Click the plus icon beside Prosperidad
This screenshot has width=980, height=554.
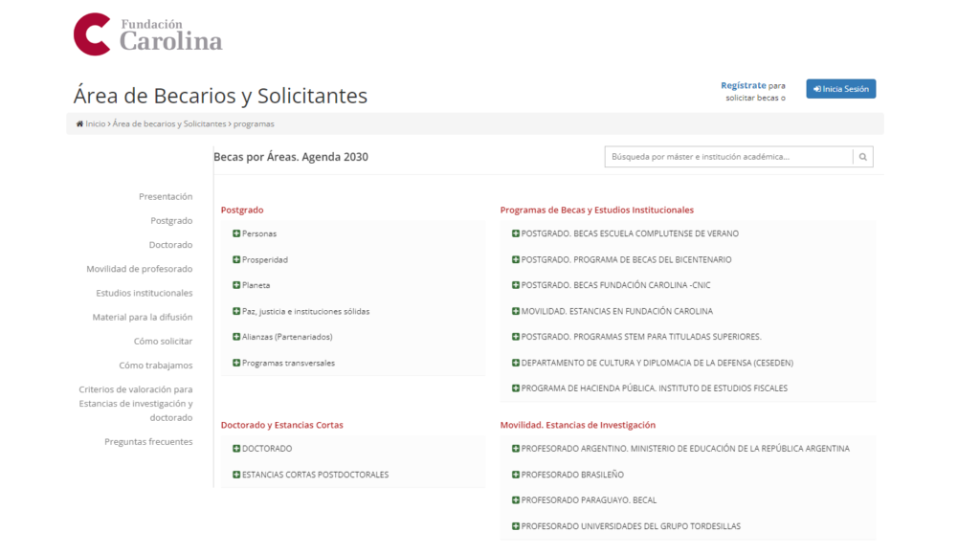coord(236,260)
